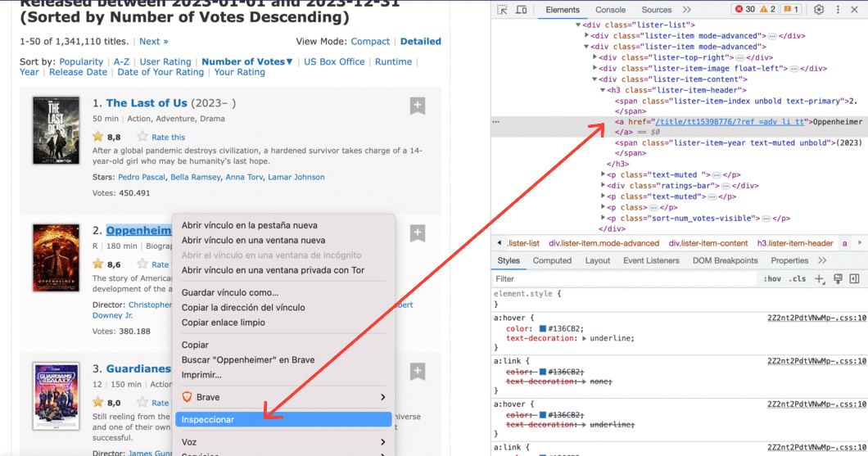Show more Styles sidebar tabs chevron

tap(822, 260)
